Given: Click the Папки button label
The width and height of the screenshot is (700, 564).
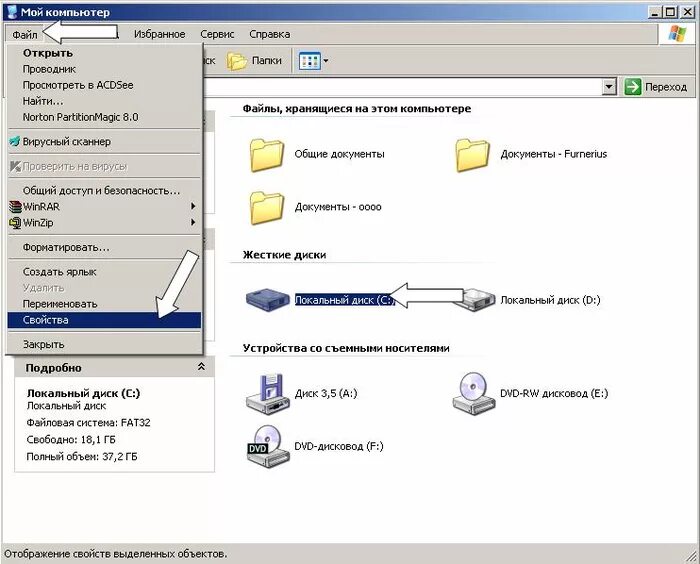Looking at the screenshot, I should point(267,61).
